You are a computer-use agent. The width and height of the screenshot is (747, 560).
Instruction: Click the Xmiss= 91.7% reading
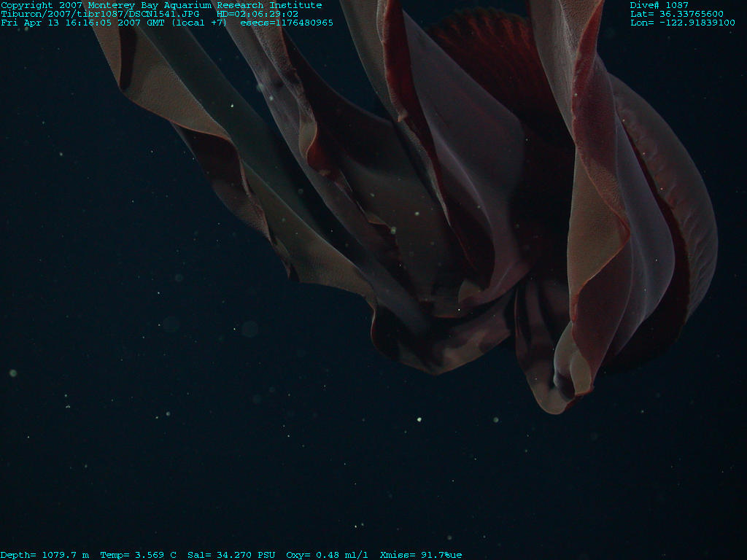421,555
